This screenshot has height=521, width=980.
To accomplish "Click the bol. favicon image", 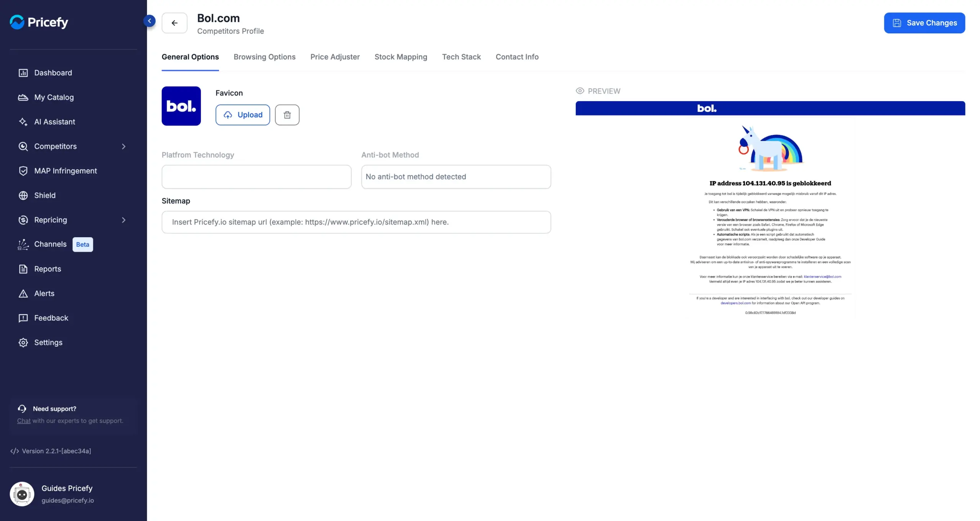I will coord(181,106).
